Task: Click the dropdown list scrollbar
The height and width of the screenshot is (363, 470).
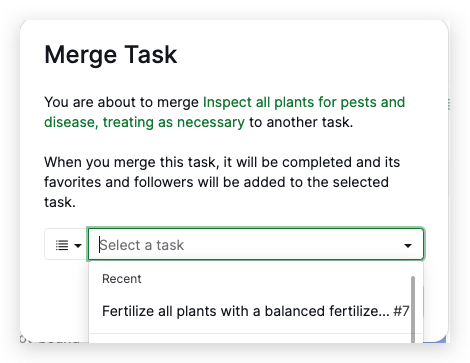Action: 413,309
